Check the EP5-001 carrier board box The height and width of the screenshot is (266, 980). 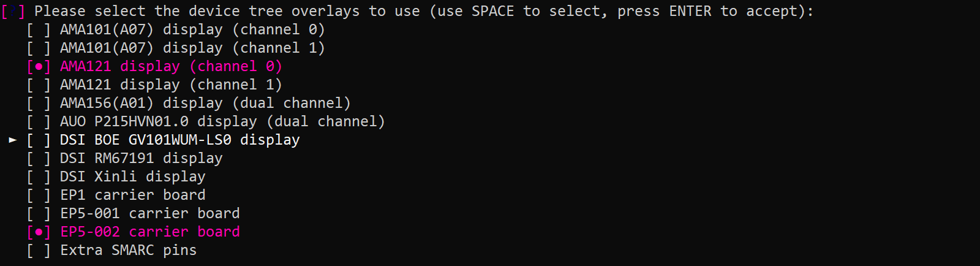[x=38, y=213]
